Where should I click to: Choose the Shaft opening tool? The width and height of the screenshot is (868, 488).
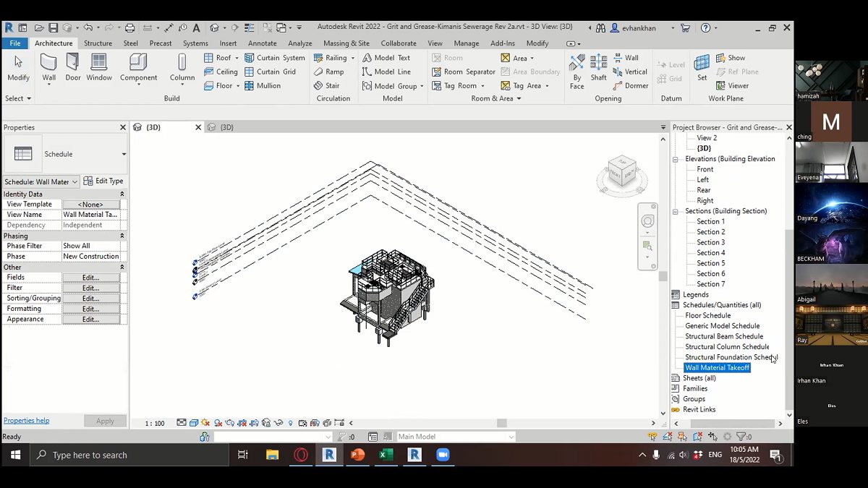tap(599, 67)
